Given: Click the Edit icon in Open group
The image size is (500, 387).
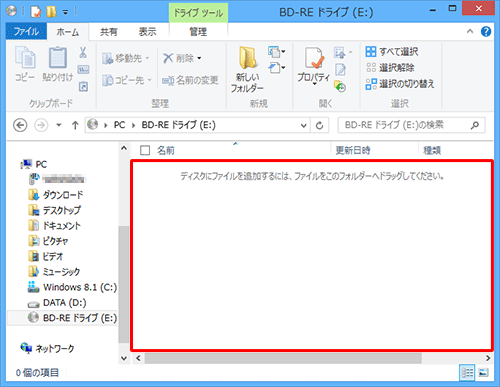Looking at the screenshot, I should pyautogui.click(x=340, y=69).
